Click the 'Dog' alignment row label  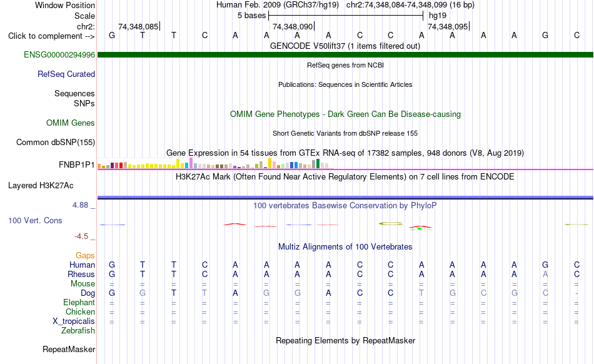[88, 293]
